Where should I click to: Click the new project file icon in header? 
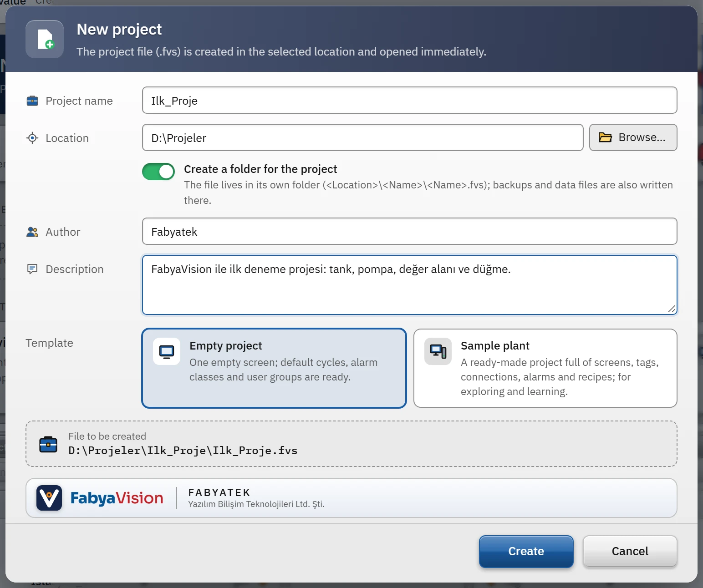(x=45, y=39)
